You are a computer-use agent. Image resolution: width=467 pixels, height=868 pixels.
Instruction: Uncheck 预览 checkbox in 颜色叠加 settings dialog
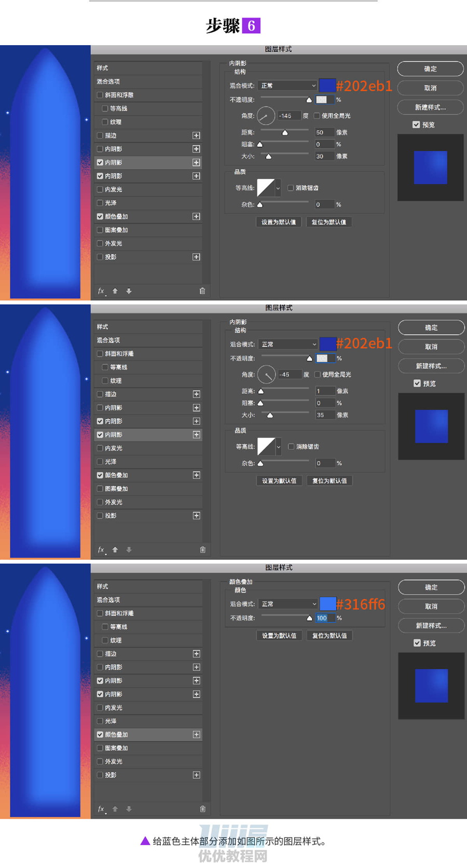[417, 643]
